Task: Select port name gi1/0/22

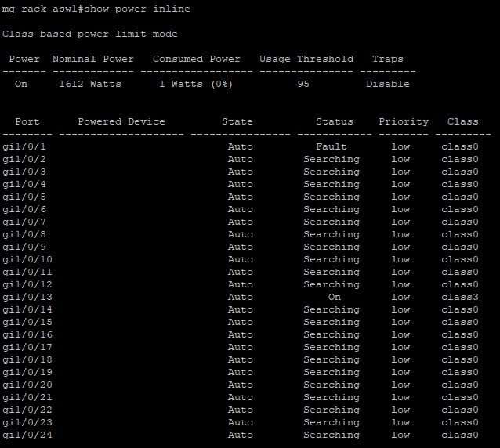Action: pyautogui.click(x=27, y=410)
